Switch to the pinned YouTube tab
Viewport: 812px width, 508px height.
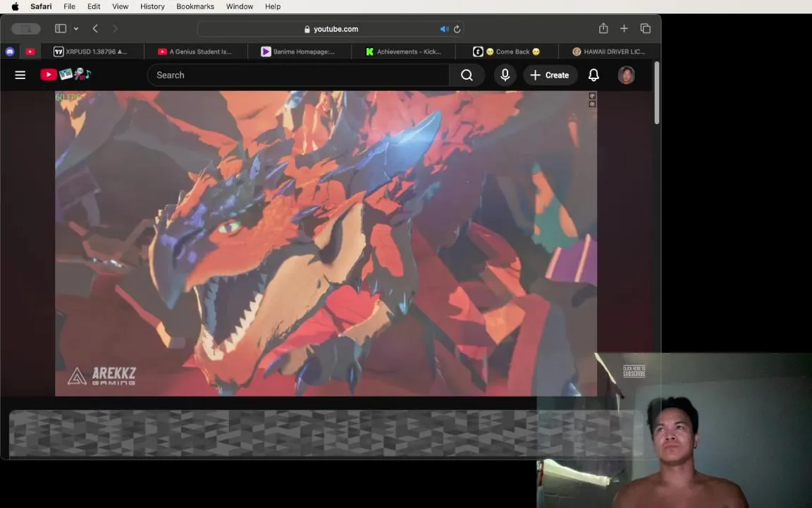30,52
